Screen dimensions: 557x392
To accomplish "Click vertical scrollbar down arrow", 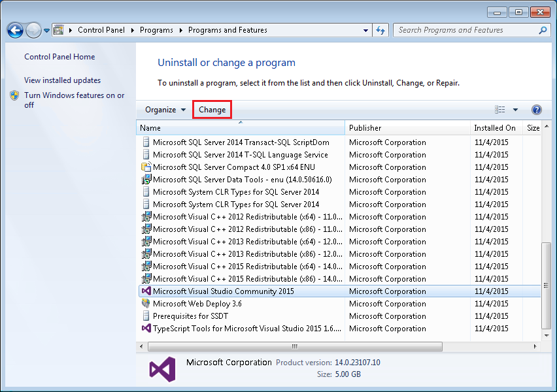I will pyautogui.click(x=547, y=336).
